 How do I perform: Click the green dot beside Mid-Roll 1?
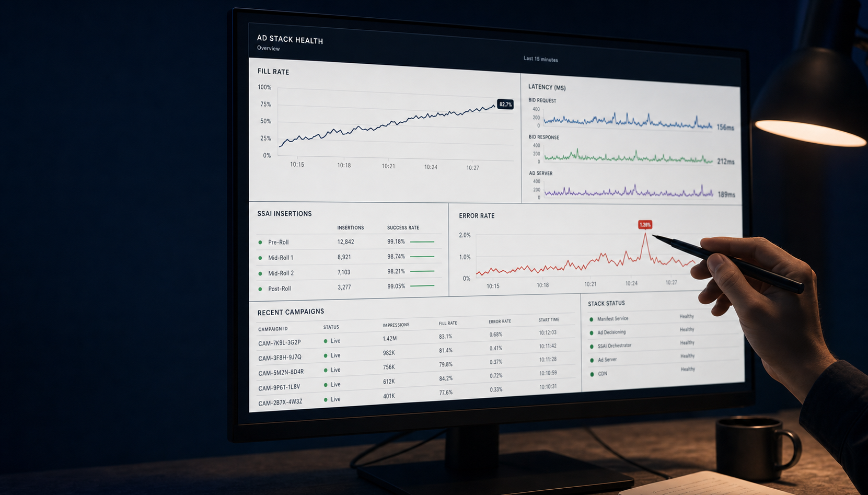point(260,258)
